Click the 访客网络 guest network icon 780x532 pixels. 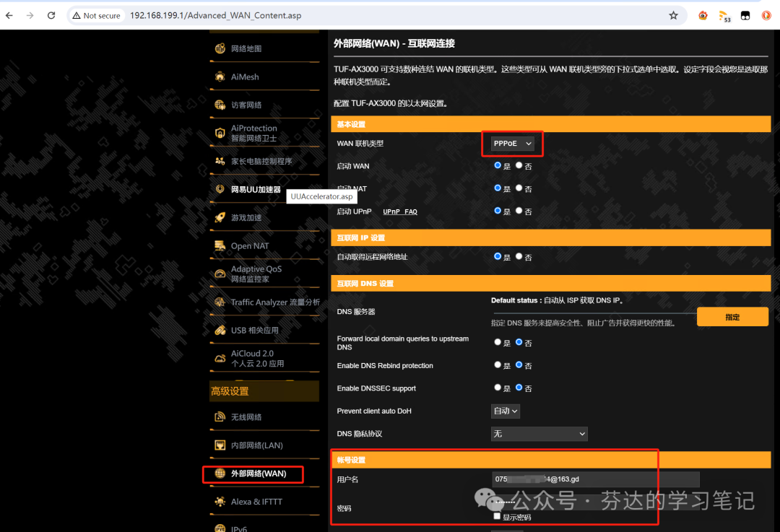click(220, 105)
